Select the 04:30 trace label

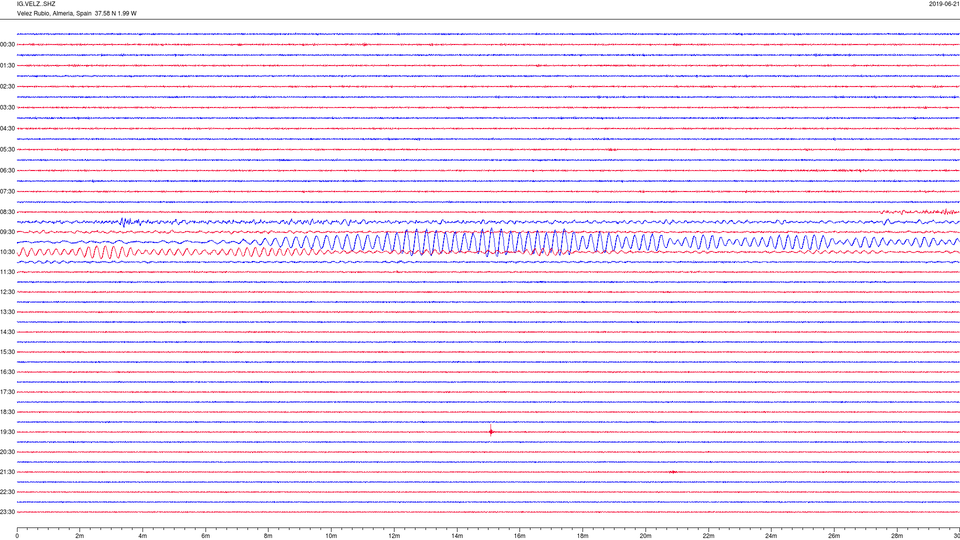[7, 129]
